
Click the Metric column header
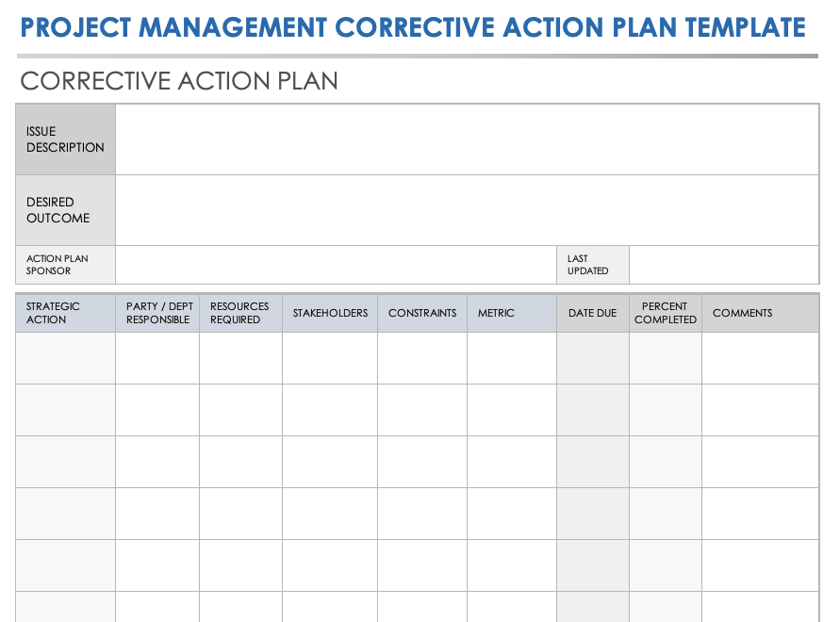(x=511, y=313)
